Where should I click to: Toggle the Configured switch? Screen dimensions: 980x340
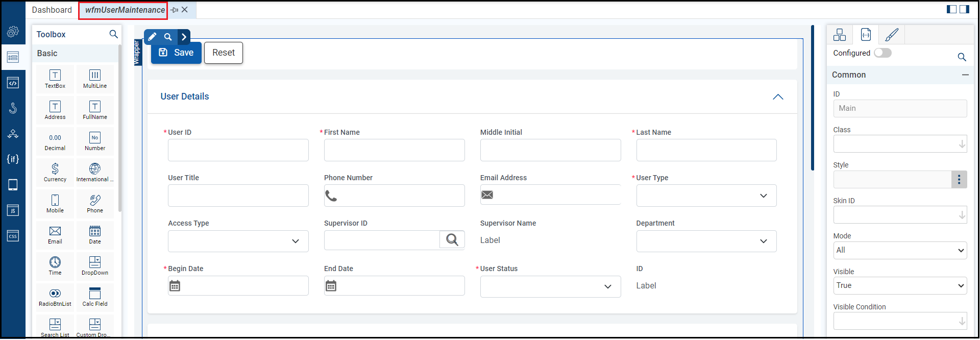[883, 53]
